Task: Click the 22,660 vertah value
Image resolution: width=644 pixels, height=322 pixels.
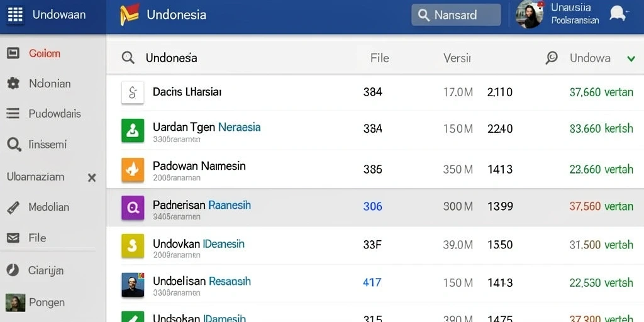Action: coord(601,169)
